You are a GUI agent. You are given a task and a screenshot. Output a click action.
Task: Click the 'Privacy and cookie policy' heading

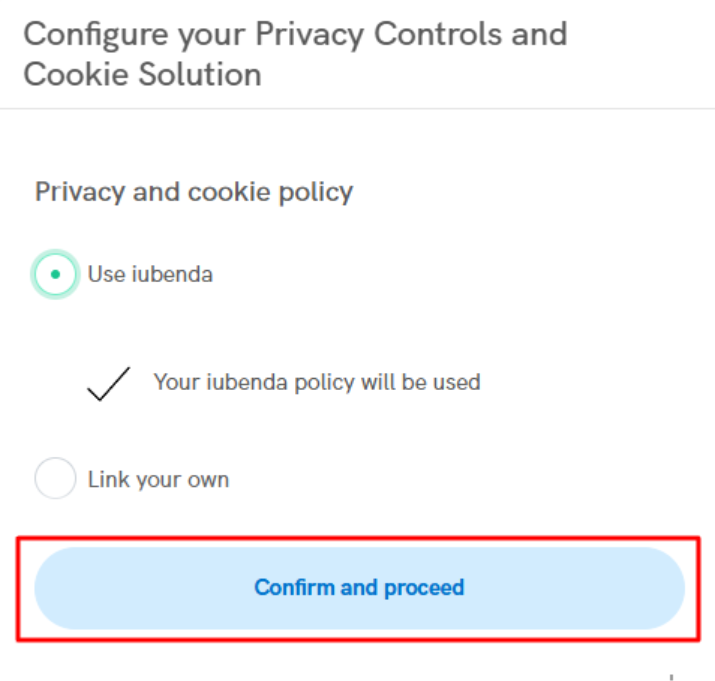click(194, 192)
